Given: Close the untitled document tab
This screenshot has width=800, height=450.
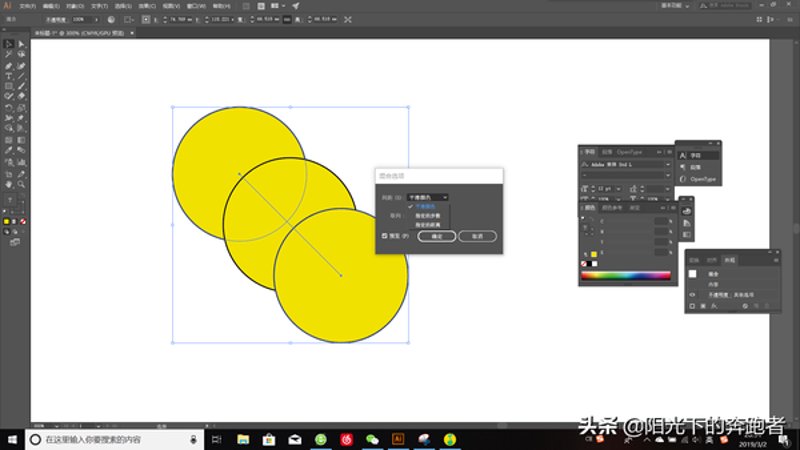Looking at the screenshot, I should pos(132,33).
